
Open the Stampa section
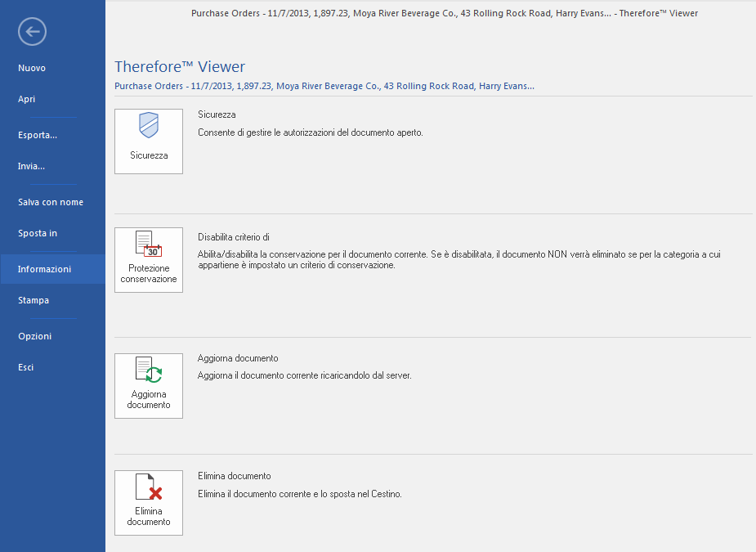34,300
